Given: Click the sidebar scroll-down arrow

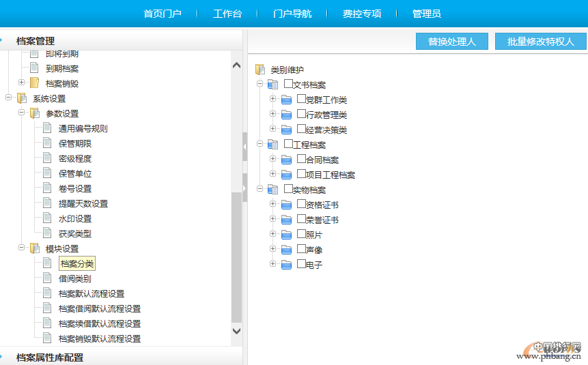Looking at the screenshot, I should (236, 331).
